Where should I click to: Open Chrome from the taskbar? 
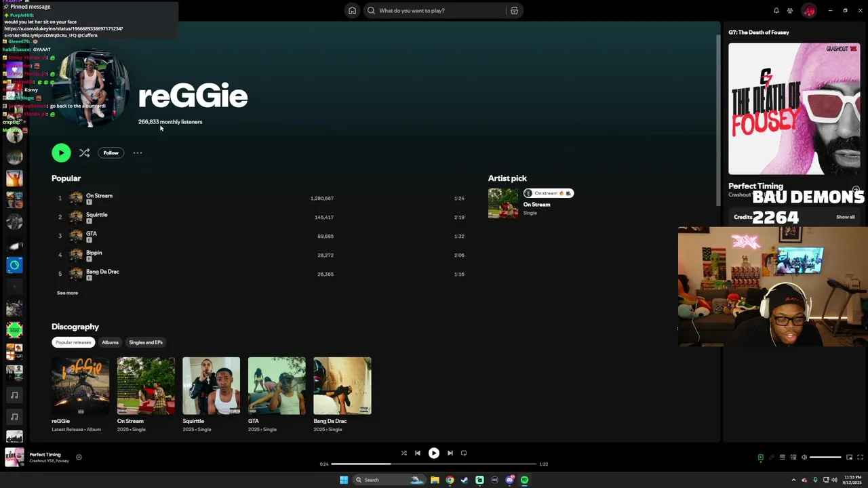[x=450, y=480]
